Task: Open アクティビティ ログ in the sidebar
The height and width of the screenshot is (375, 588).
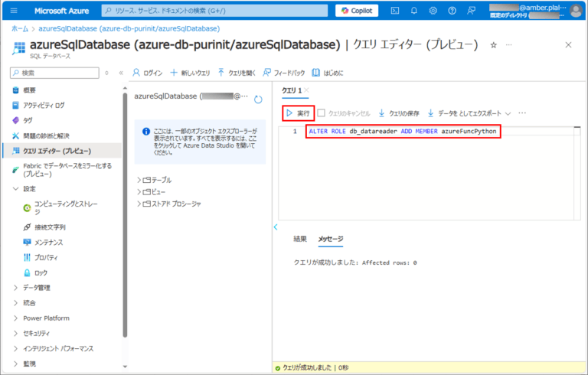Action: pos(44,105)
